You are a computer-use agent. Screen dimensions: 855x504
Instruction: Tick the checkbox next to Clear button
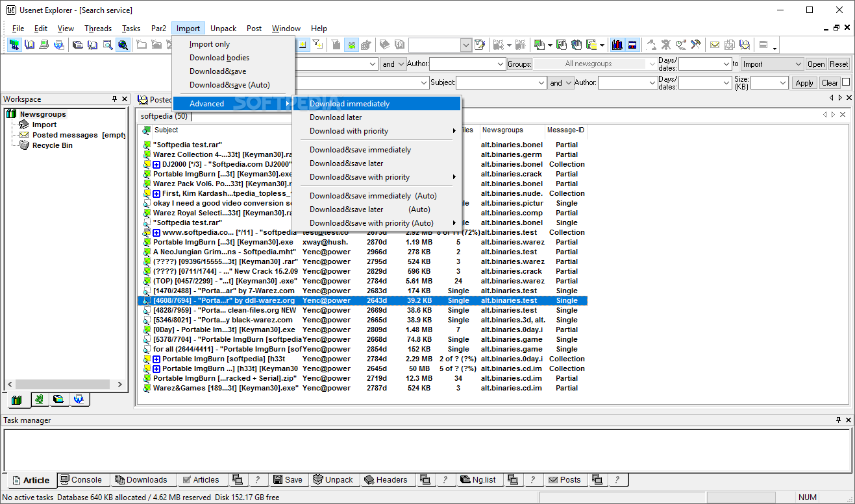846,82
